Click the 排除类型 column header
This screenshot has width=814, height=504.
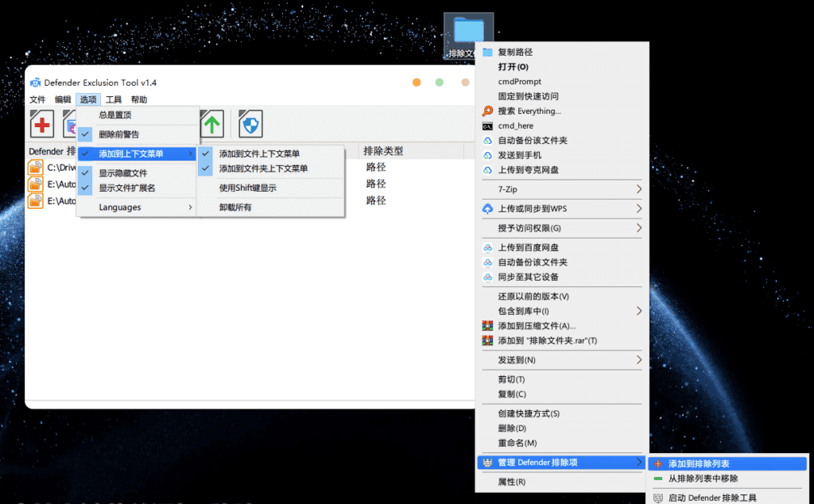pyautogui.click(x=411, y=151)
